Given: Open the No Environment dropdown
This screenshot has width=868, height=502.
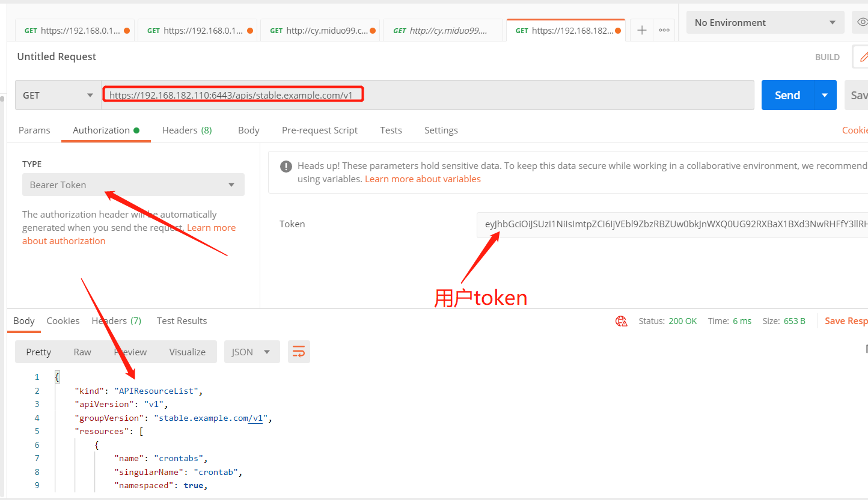Looking at the screenshot, I should pos(765,22).
